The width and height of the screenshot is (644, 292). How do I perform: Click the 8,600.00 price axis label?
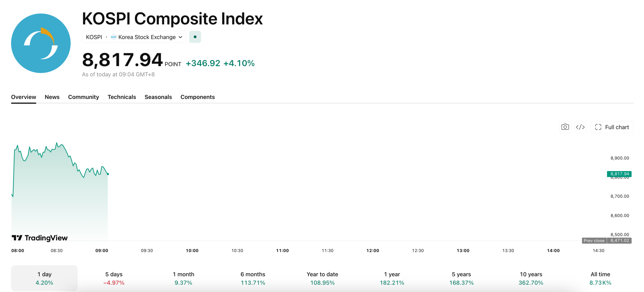(x=620, y=215)
